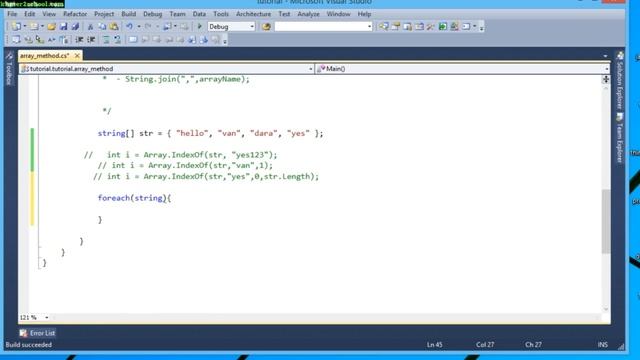This screenshot has height=360, width=640.
Task: Click the editor split handle above scrollbar
Action: pos(606,79)
